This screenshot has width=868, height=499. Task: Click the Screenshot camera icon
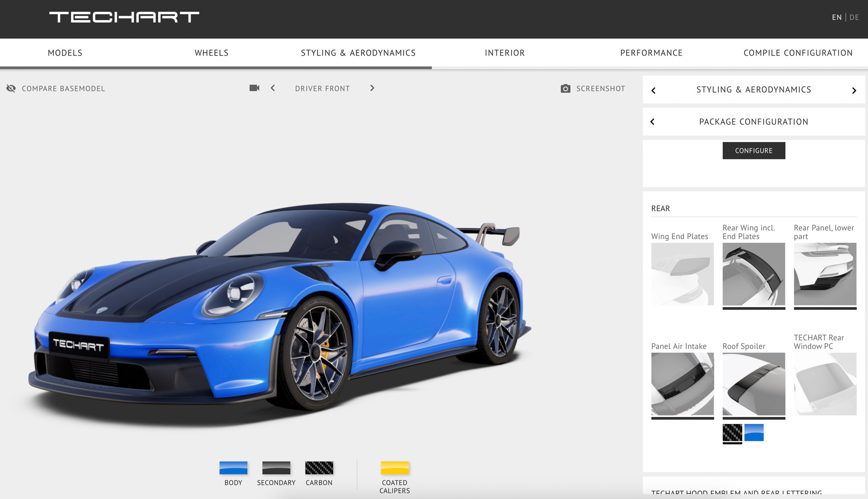click(565, 89)
